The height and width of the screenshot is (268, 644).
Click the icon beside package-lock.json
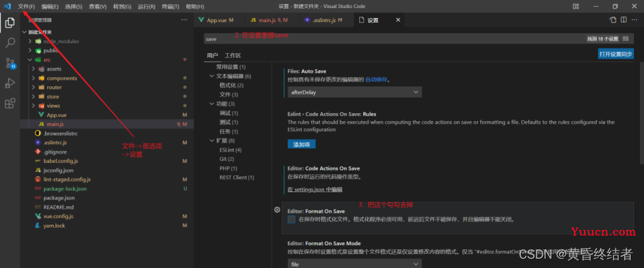[x=38, y=189]
